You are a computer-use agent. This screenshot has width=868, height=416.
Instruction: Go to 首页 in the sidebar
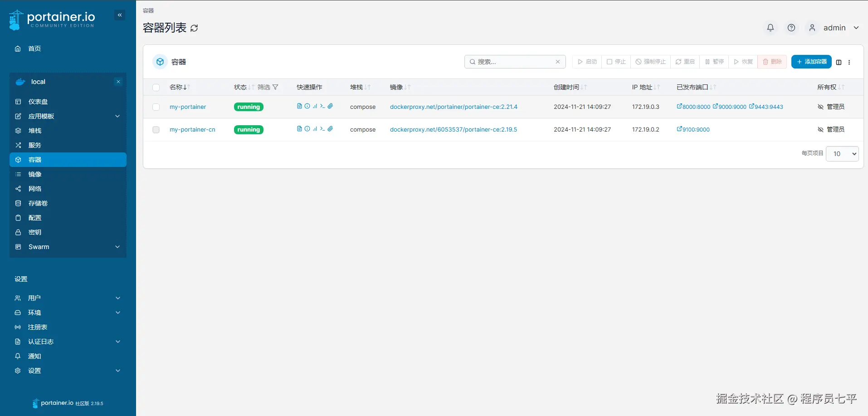pyautogui.click(x=68, y=49)
